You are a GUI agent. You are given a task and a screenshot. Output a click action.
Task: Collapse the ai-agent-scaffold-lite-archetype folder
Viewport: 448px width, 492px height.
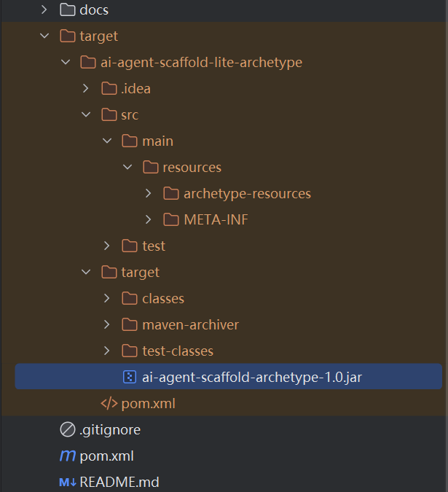(x=66, y=62)
